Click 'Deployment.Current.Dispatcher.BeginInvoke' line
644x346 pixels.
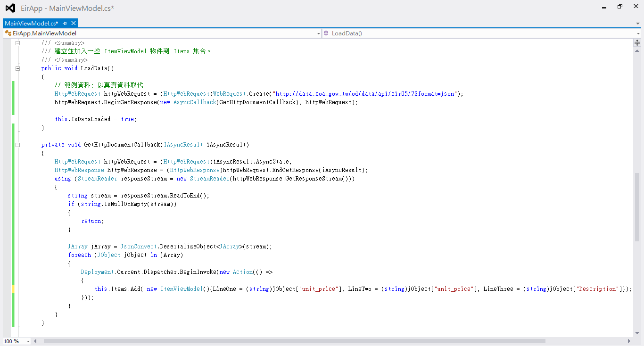coord(177,272)
